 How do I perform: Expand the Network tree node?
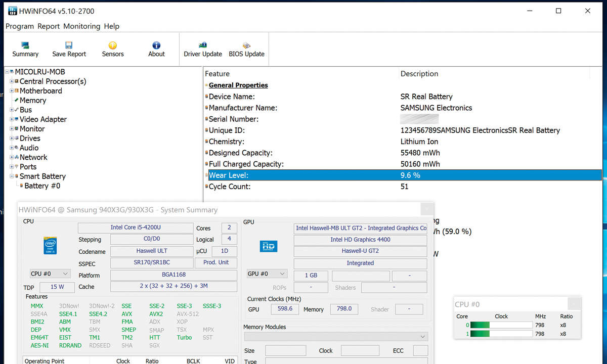point(12,157)
